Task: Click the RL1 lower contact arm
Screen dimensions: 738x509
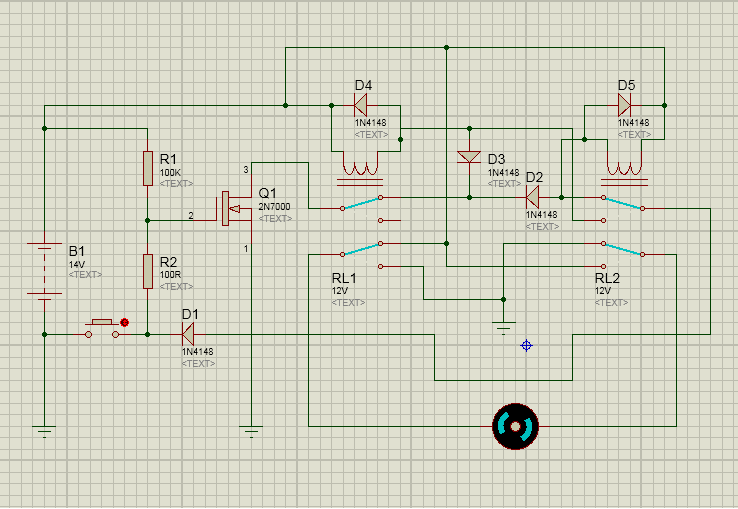Action: pyautogui.click(x=361, y=249)
